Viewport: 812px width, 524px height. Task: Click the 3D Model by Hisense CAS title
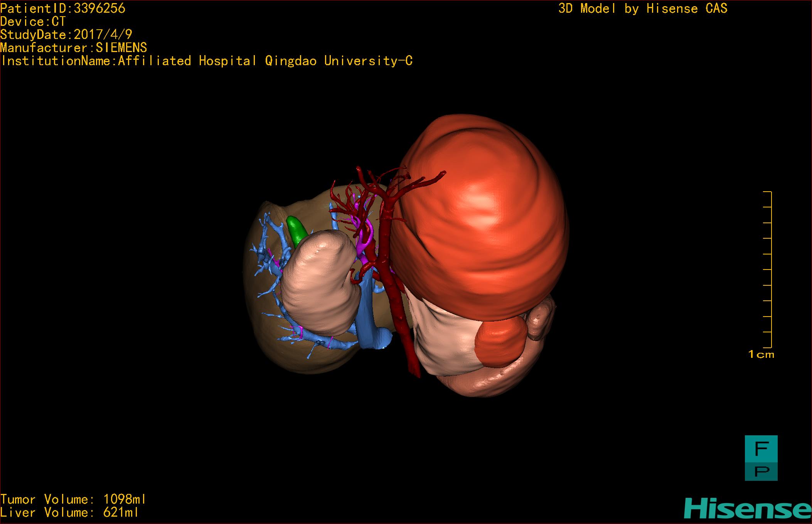[642, 8]
